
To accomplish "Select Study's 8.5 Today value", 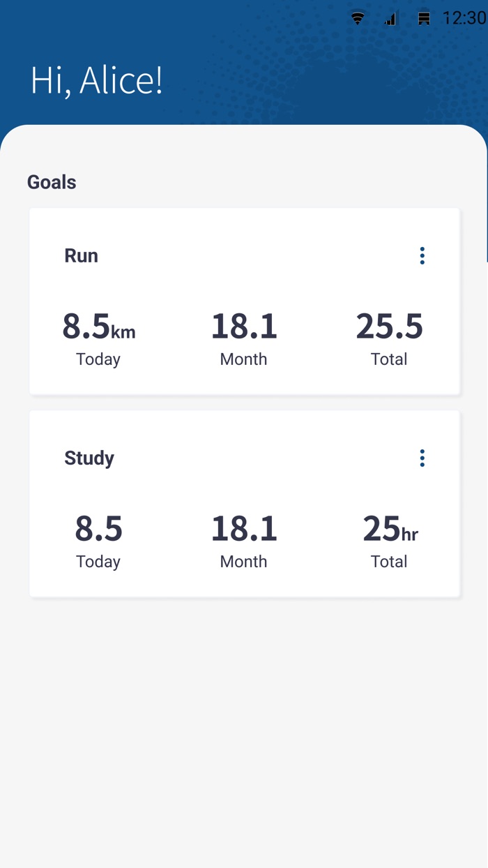I will tap(98, 529).
